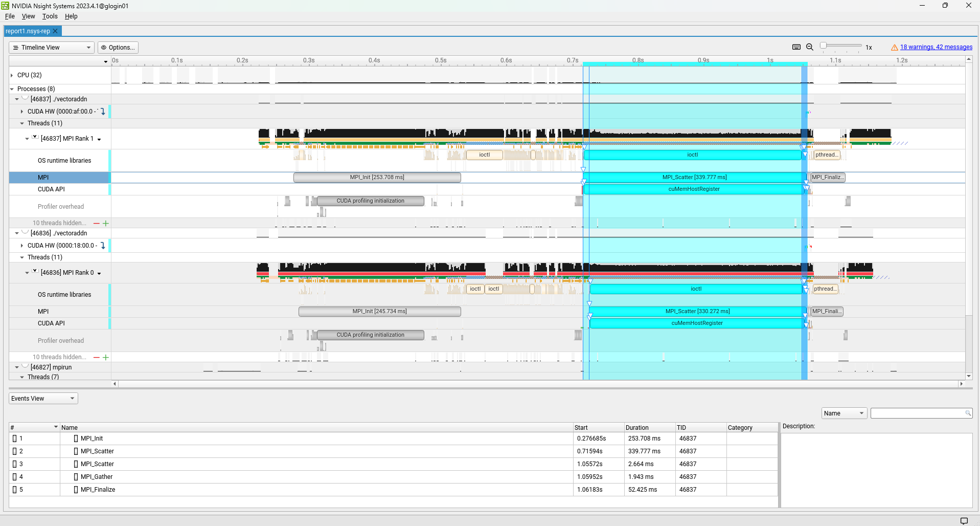
Task: Toggle checkbox for MPI_Init event row
Action: pyautogui.click(x=15, y=439)
